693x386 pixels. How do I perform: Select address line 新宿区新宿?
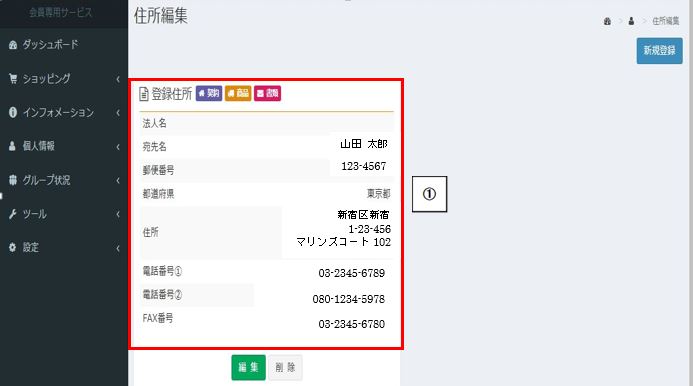pyautogui.click(x=363, y=215)
